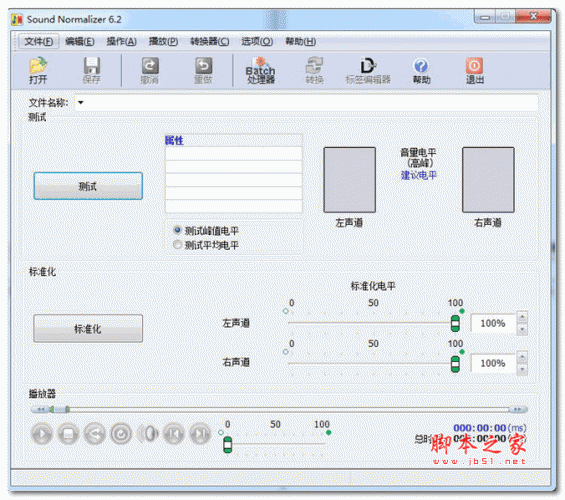Toggle the circular-arrow repeat button in player

(x=121, y=434)
